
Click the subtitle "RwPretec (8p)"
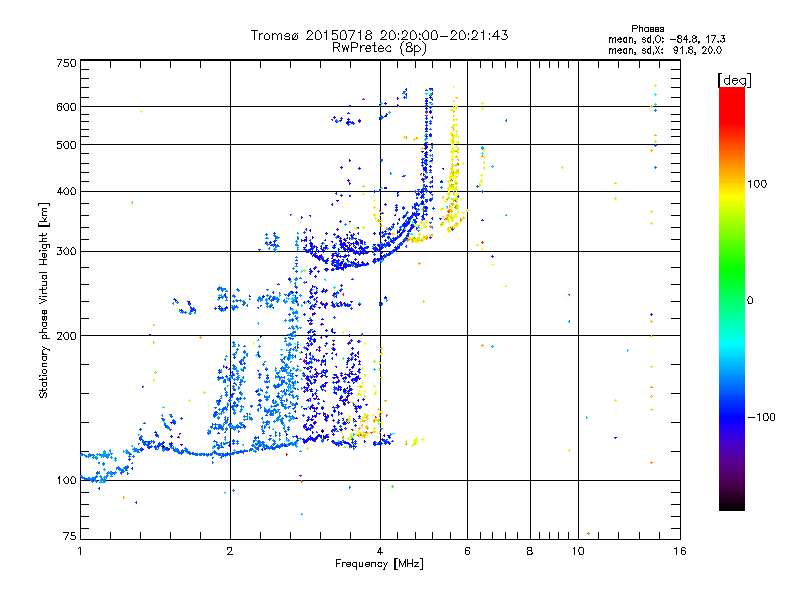[x=379, y=48]
